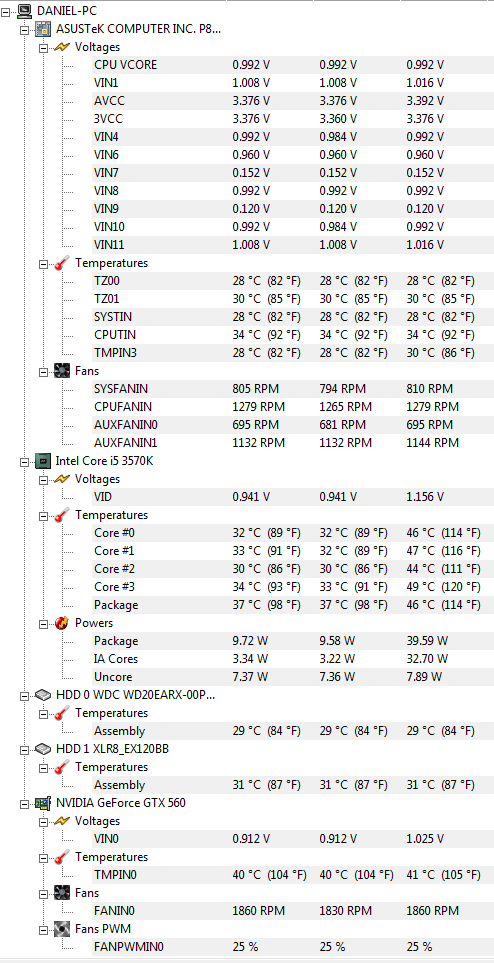Click the DANIEL-PC computer icon
The width and height of the screenshot is (494, 963).
[x=24, y=10]
